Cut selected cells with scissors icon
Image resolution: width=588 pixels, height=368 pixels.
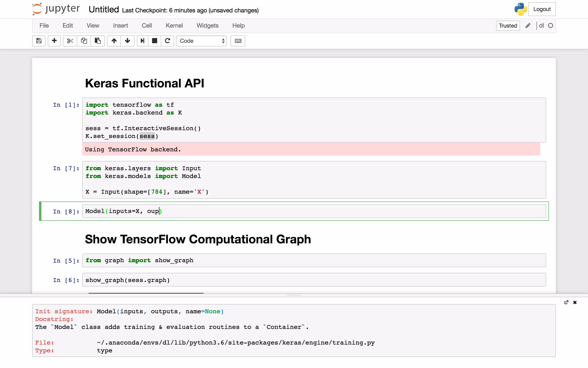pos(70,41)
